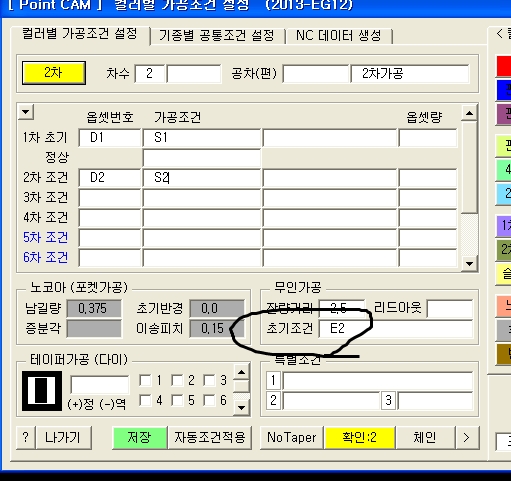This screenshot has height=481, width=511.
Task: Click the 2차 조건 S2 input field
Action: (202, 178)
